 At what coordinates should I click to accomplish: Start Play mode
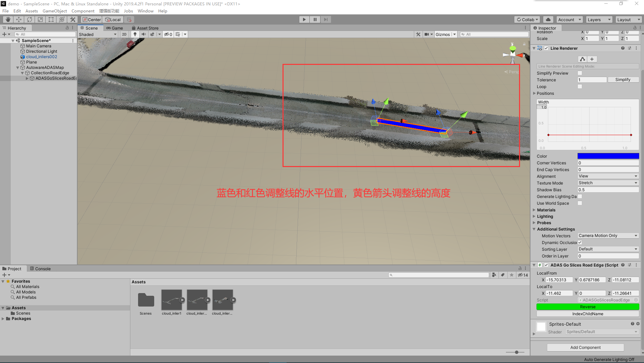click(x=304, y=19)
